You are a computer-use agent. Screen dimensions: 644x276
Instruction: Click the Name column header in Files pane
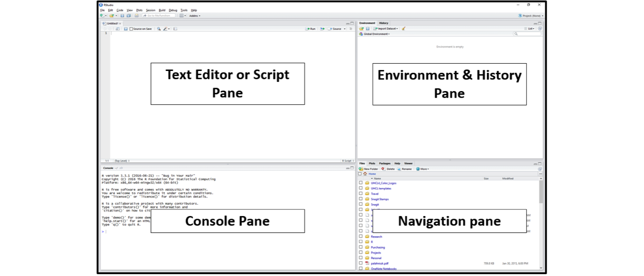click(x=377, y=178)
